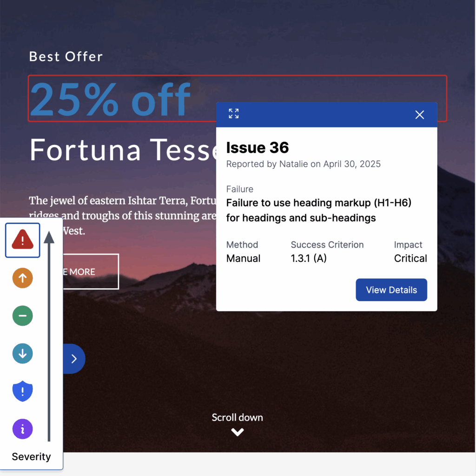476x476 pixels.
Task: Close the Issue 36 popup
Action: click(420, 115)
